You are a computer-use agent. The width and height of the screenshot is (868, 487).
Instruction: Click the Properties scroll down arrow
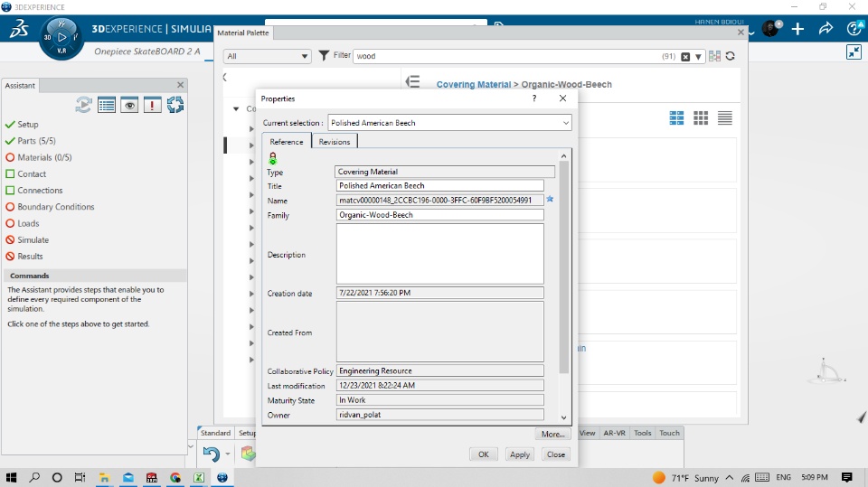(563, 417)
